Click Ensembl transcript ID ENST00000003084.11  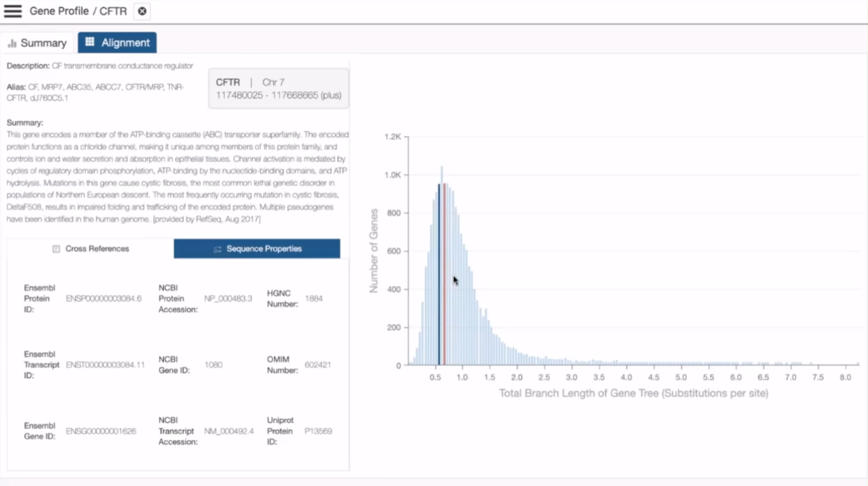105,364
